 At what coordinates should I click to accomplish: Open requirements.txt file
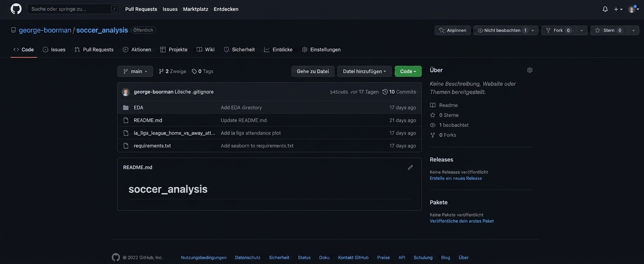[x=152, y=146]
